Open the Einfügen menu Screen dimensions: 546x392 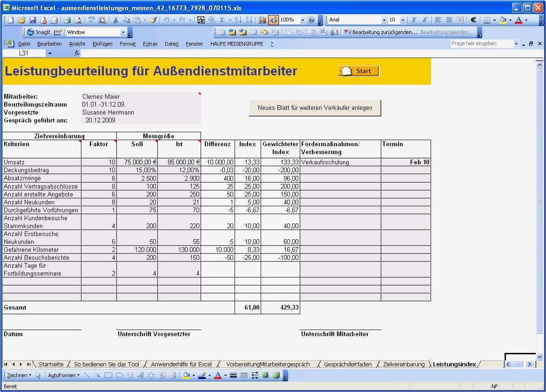tap(102, 44)
